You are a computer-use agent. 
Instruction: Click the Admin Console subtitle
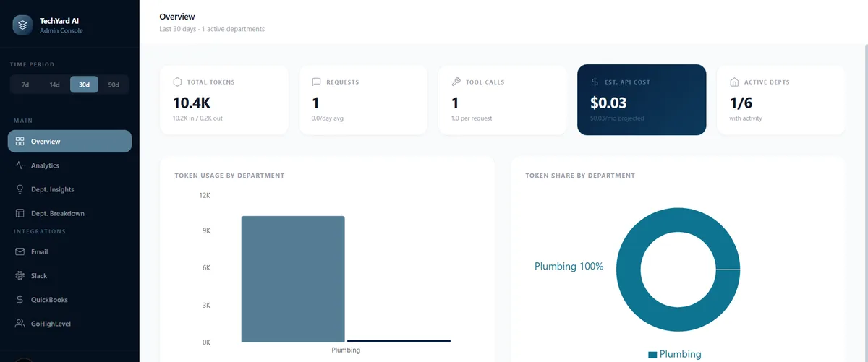pos(61,31)
